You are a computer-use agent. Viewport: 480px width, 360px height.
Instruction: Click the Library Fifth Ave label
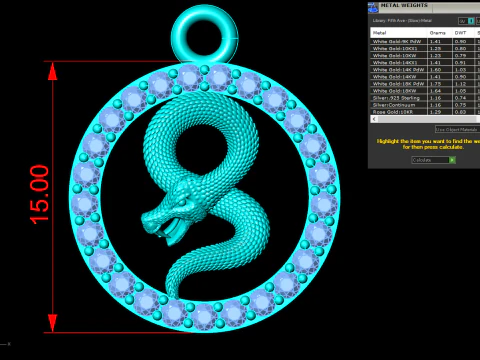[x=402, y=21]
